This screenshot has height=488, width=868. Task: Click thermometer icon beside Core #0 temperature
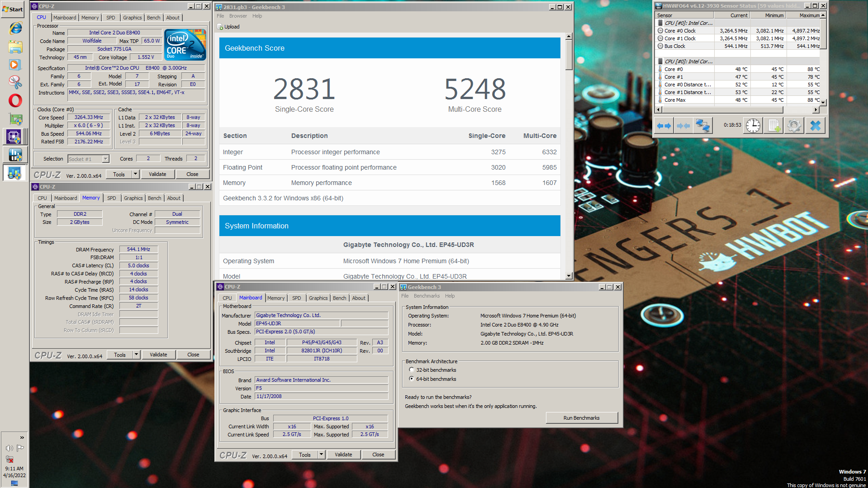click(660, 69)
